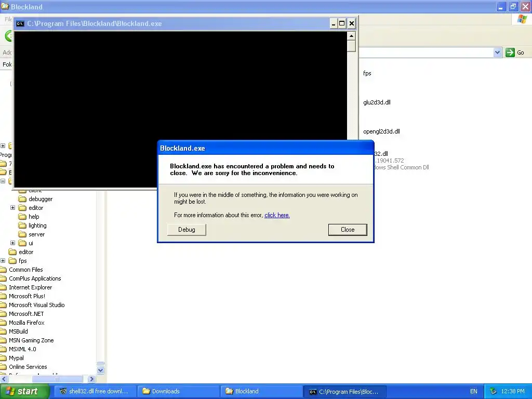The height and width of the screenshot is (399, 532).
Task: Select the MSN Gaming Zone folder
Action: click(x=31, y=340)
